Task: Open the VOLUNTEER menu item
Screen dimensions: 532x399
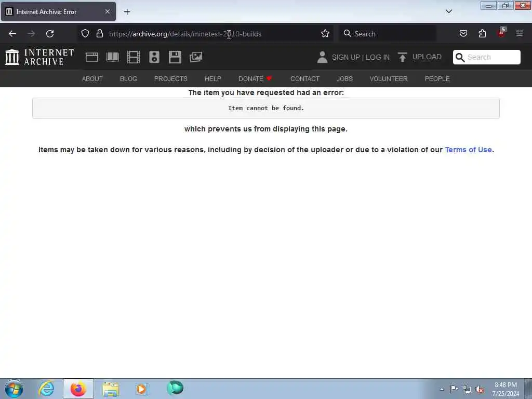Action: [389, 79]
